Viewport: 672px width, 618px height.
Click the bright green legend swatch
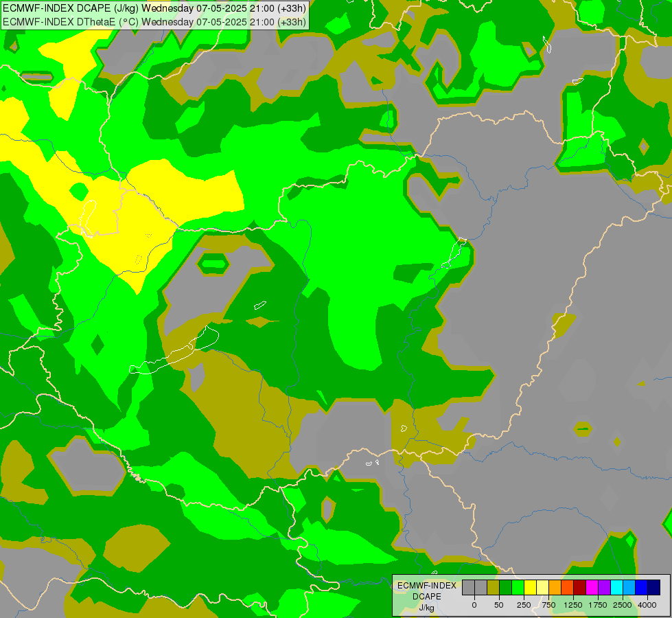point(518,588)
